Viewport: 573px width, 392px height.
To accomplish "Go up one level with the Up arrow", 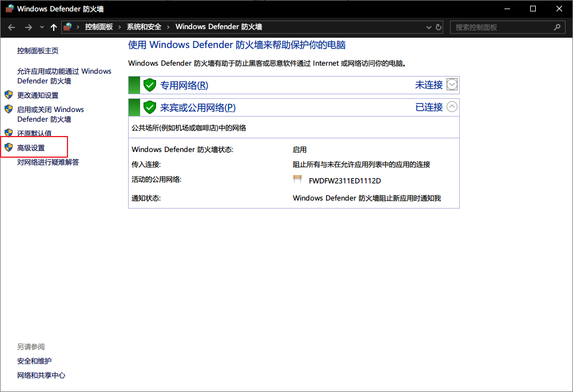I will click(54, 27).
